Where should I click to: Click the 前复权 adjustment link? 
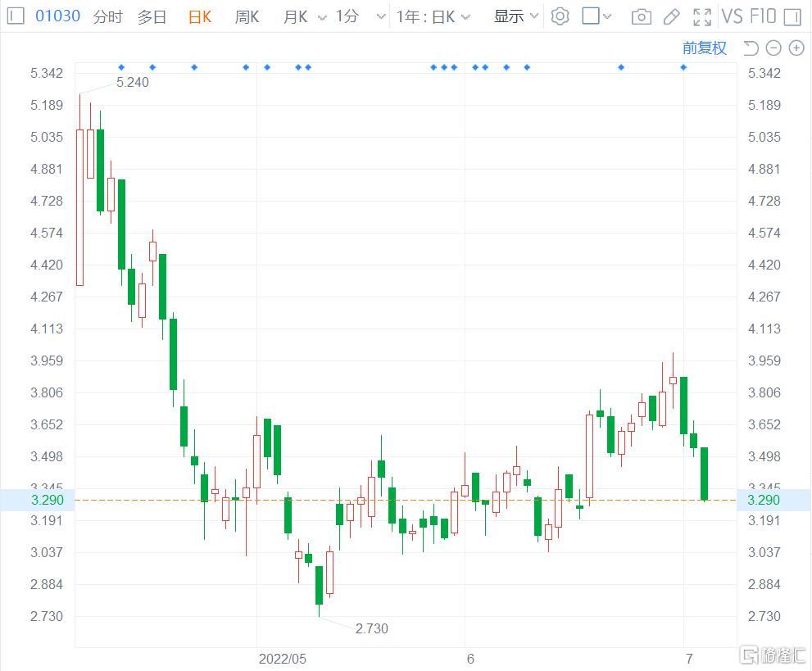coord(704,48)
